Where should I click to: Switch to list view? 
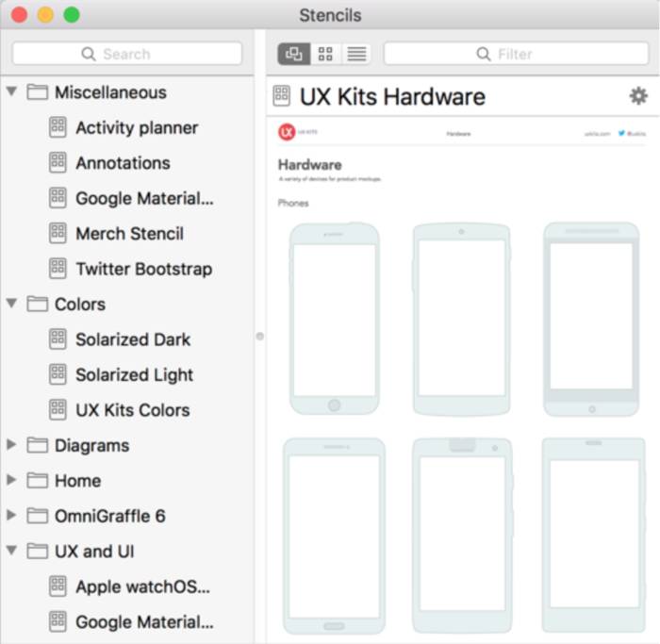pos(356,54)
